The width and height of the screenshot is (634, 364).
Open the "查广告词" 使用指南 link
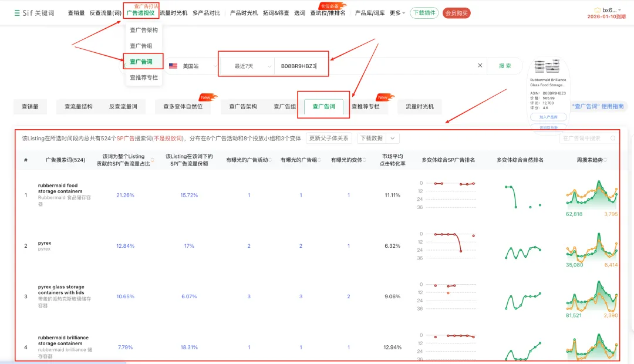[598, 106]
